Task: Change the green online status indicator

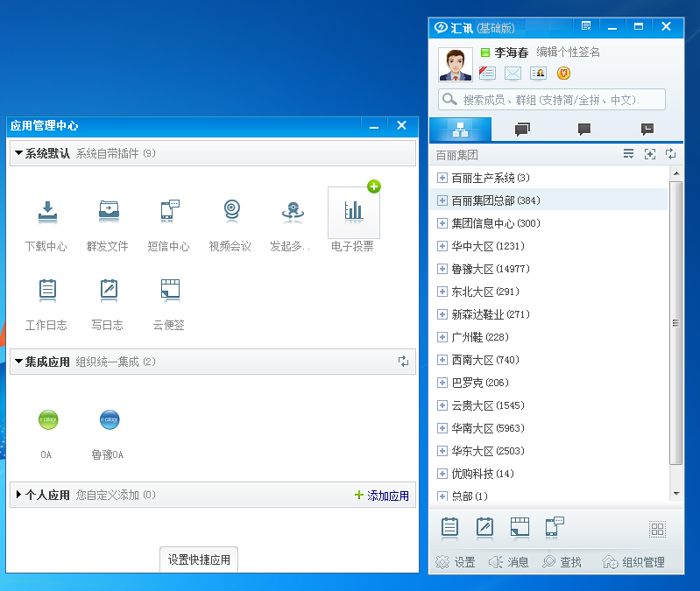Action: coord(485,53)
